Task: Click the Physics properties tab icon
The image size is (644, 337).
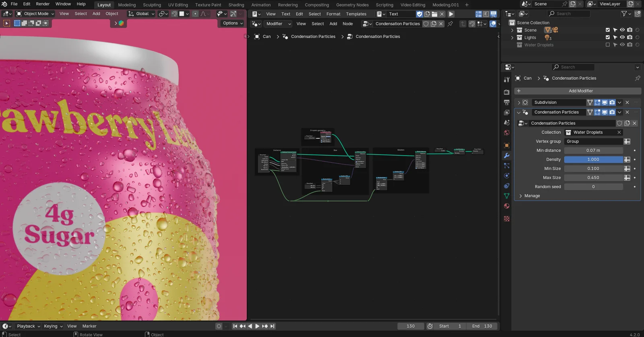Action: click(x=507, y=176)
